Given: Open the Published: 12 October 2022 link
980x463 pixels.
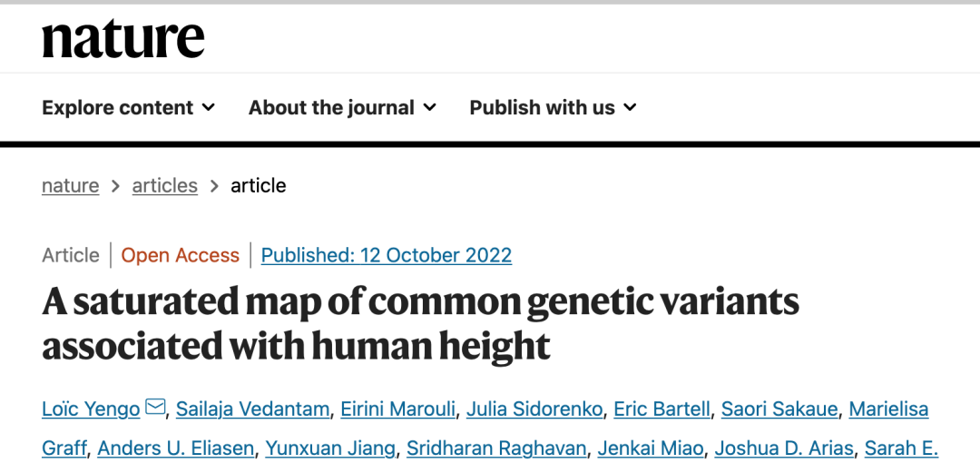Looking at the screenshot, I should pyautogui.click(x=387, y=255).
